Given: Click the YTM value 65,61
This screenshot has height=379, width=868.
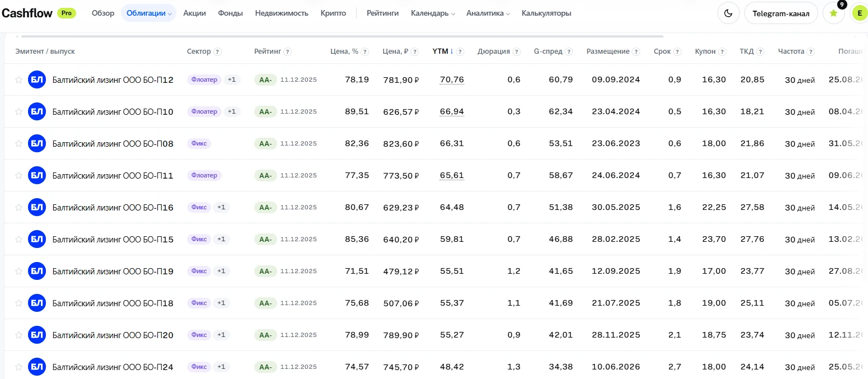Looking at the screenshot, I should pos(452,175).
